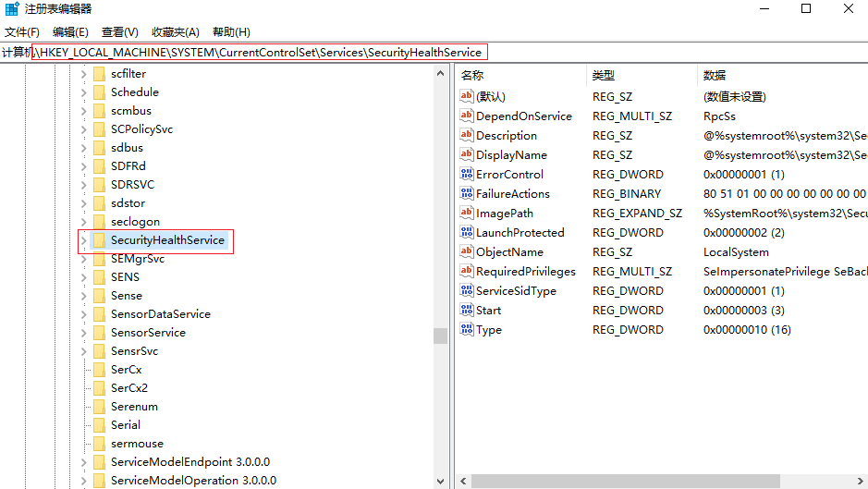Expand the scfilter key arrow
The width and height of the screenshot is (868, 489).
(x=84, y=74)
